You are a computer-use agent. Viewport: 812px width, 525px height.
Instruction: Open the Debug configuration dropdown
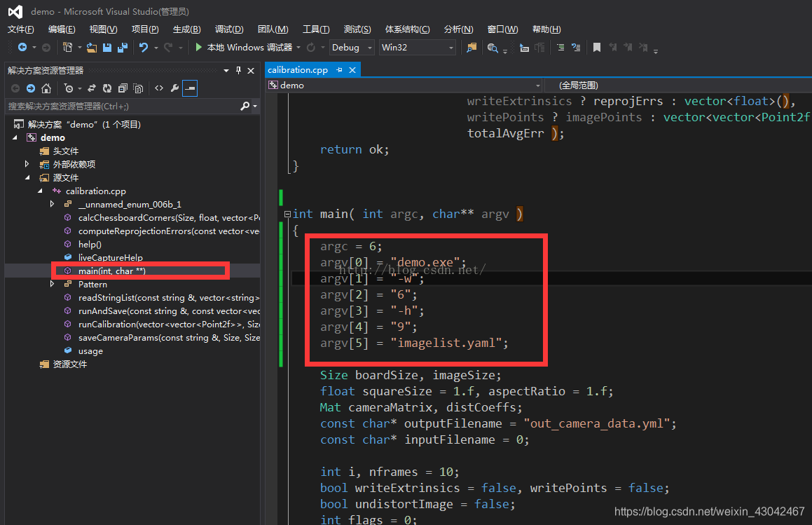click(352, 47)
